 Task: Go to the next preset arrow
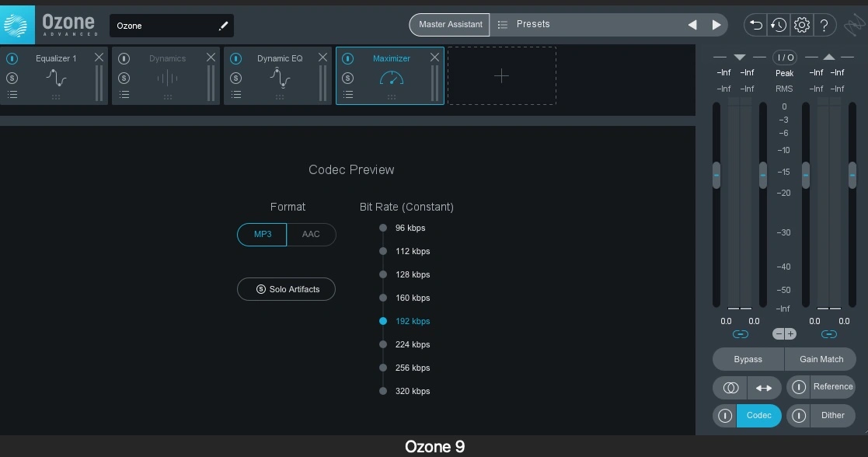(x=716, y=25)
